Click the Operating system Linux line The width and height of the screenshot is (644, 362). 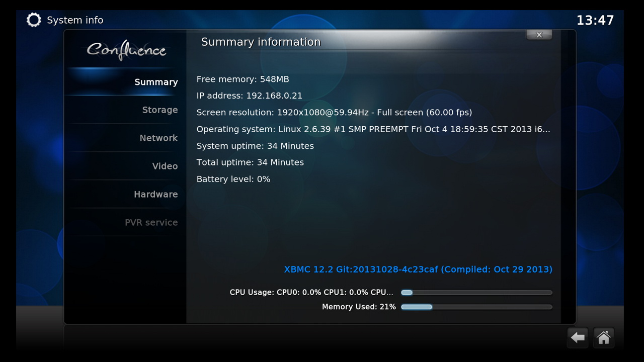(x=373, y=129)
